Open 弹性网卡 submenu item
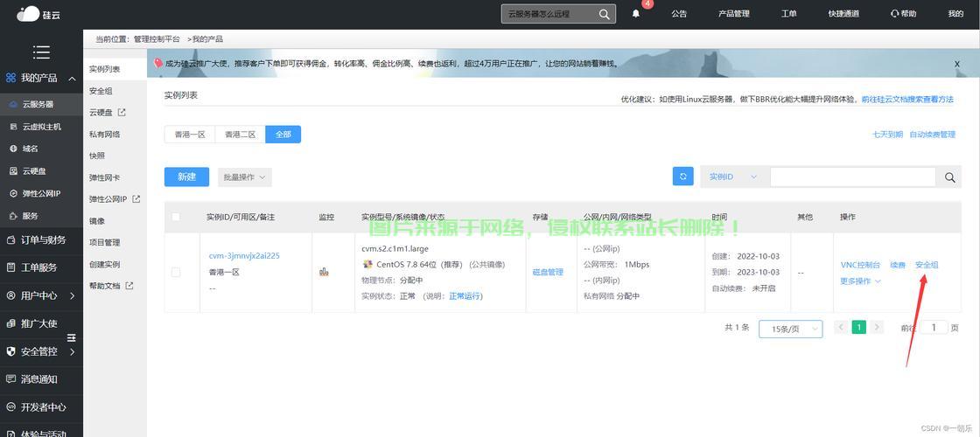This screenshot has width=980, height=437. (104, 178)
